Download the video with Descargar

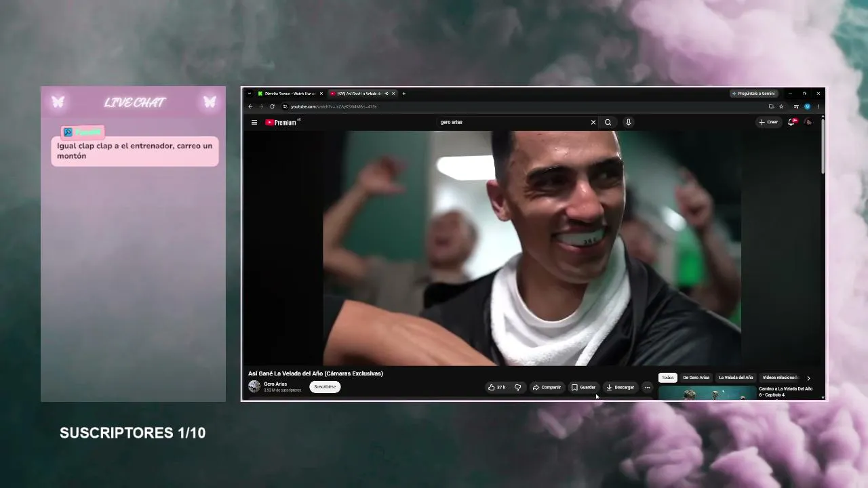pyautogui.click(x=620, y=388)
